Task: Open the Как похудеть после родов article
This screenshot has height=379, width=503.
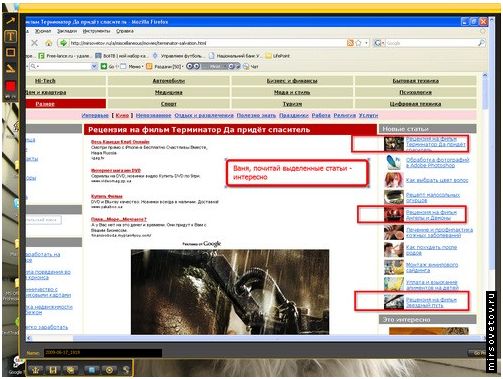Action: [x=431, y=250]
